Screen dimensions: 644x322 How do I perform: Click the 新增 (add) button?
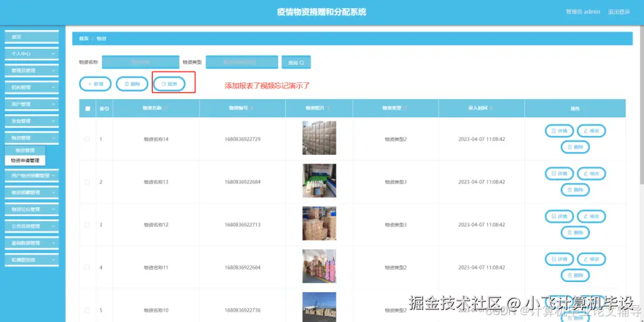(95, 84)
